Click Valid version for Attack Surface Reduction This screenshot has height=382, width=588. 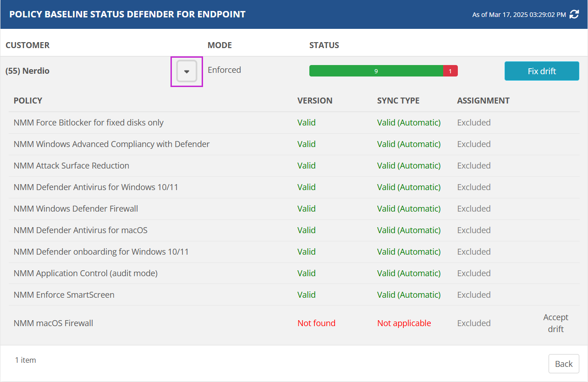tap(307, 165)
